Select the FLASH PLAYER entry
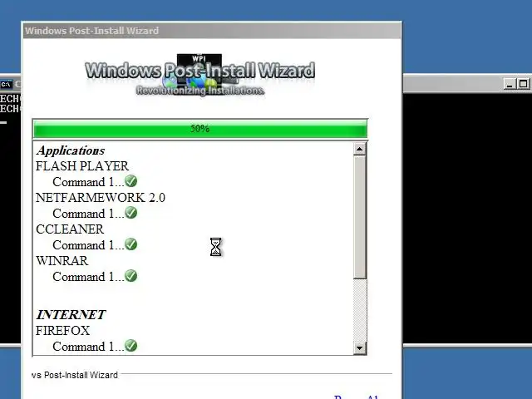This screenshot has width=532, height=399. tap(82, 166)
